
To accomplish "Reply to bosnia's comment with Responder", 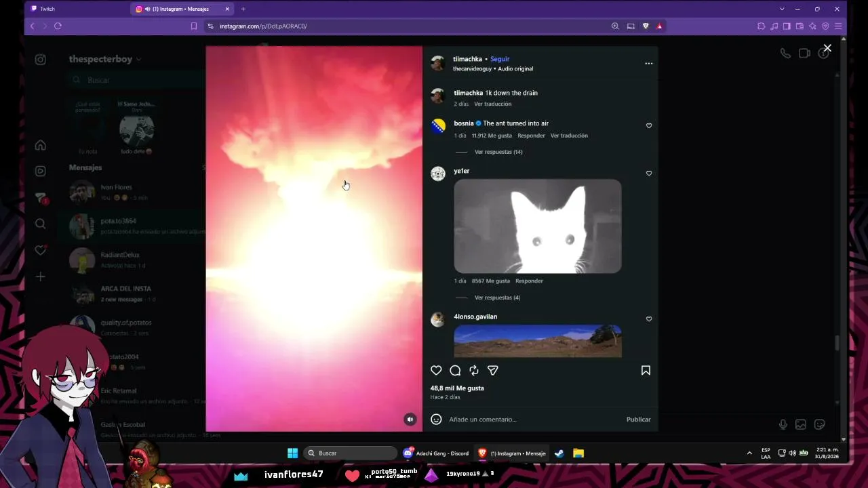I will click(x=531, y=136).
